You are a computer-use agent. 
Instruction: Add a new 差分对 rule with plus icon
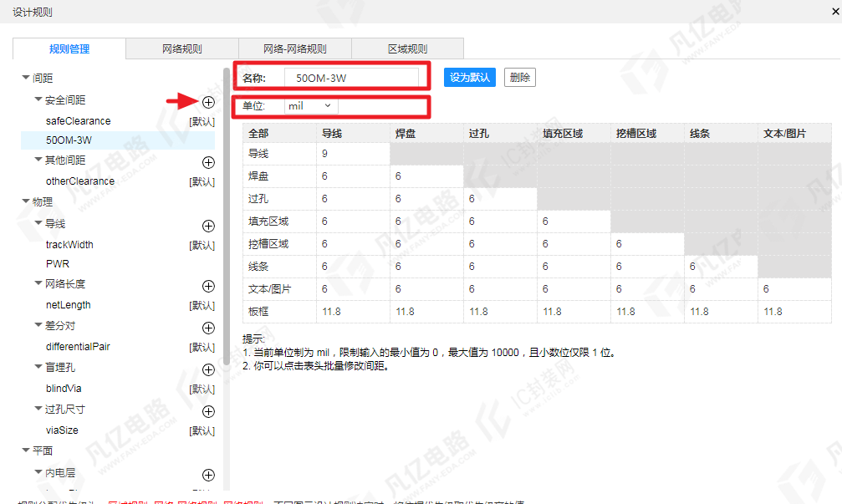[208, 328]
